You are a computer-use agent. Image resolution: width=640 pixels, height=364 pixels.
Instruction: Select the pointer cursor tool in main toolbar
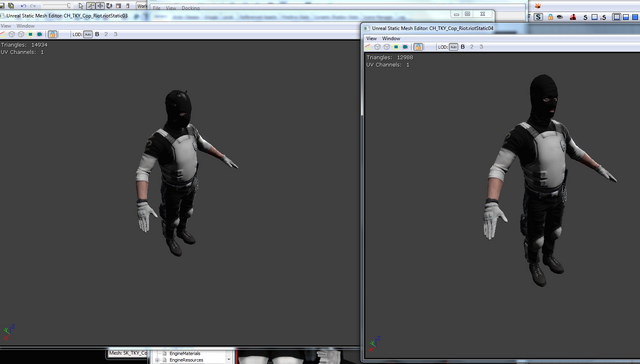point(81,6)
